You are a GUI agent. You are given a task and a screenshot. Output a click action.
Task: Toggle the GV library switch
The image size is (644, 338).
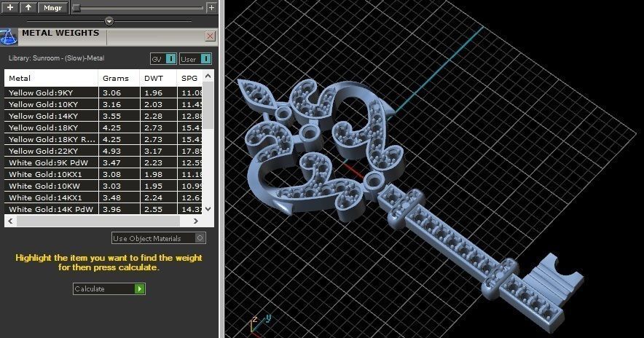(x=163, y=59)
